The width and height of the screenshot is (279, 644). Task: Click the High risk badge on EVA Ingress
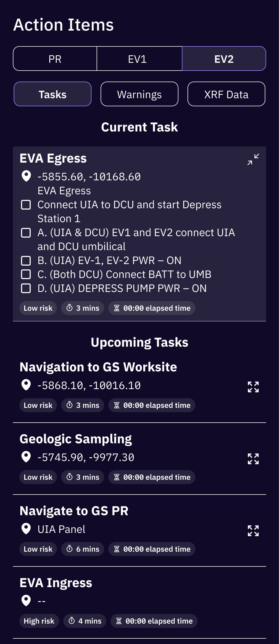(39, 621)
